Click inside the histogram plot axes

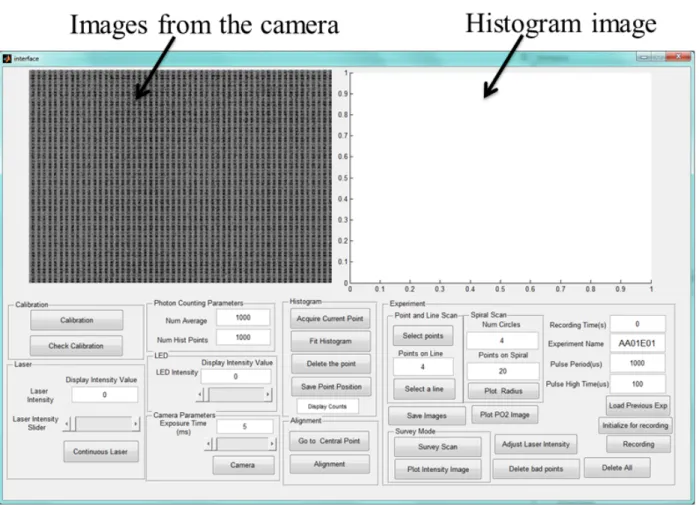click(501, 177)
